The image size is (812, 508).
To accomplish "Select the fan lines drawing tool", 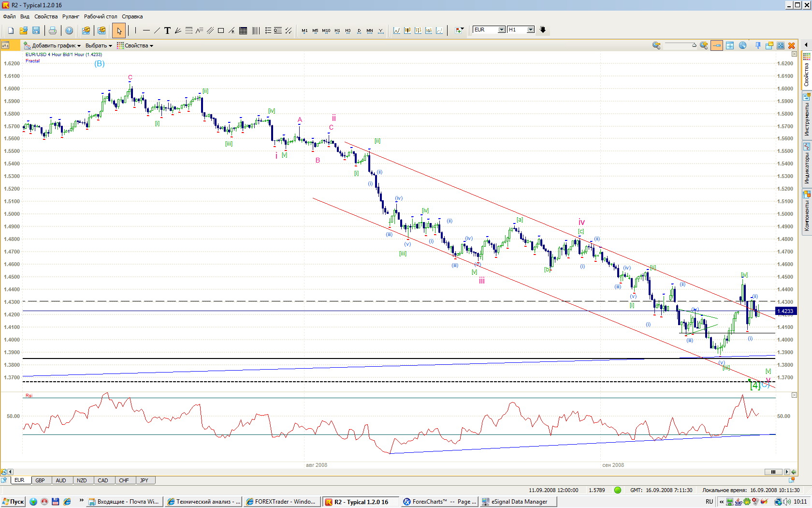I will tap(178, 30).
